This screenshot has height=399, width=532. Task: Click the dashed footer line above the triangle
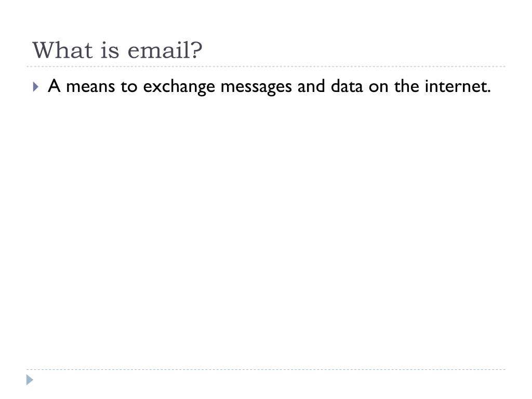click(266, 369)
